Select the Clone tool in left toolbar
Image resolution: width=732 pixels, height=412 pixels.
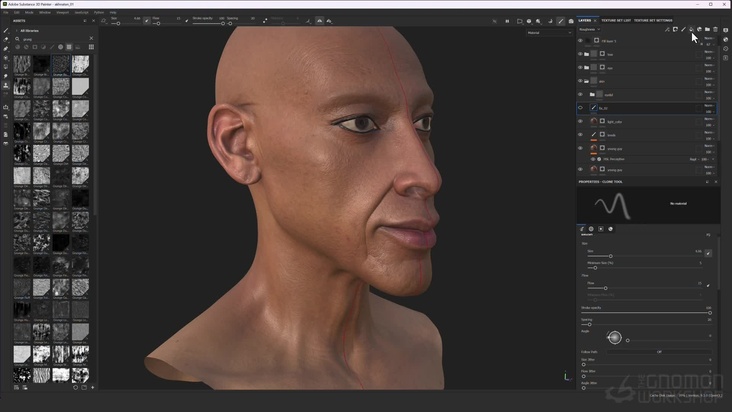(6, 85)
